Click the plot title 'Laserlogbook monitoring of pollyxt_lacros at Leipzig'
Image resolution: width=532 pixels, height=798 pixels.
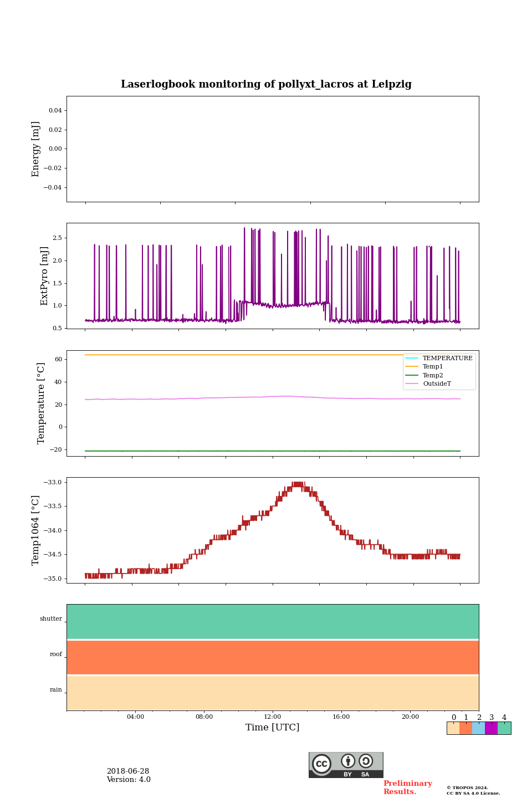tap(266, 84)
